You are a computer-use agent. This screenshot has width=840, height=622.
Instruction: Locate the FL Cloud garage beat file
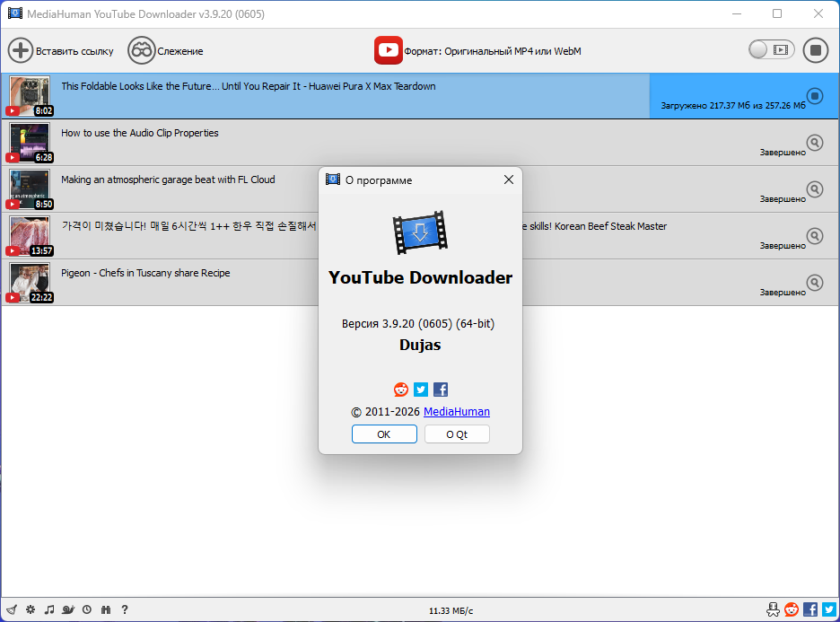click(815, 189)
